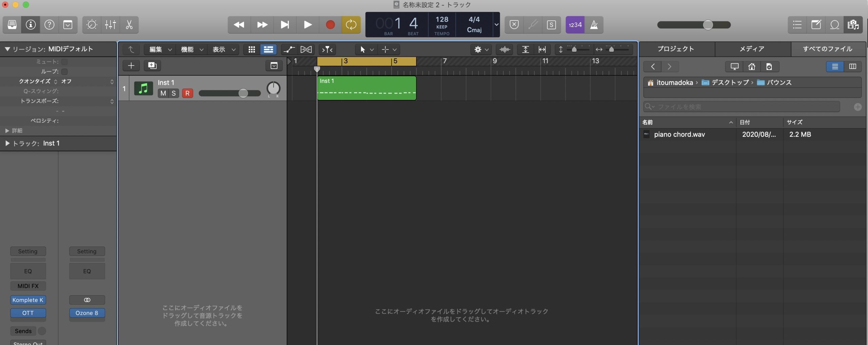Open the Loop Browser icon
The height and width of the screenshot is (345, 868).
834,25
